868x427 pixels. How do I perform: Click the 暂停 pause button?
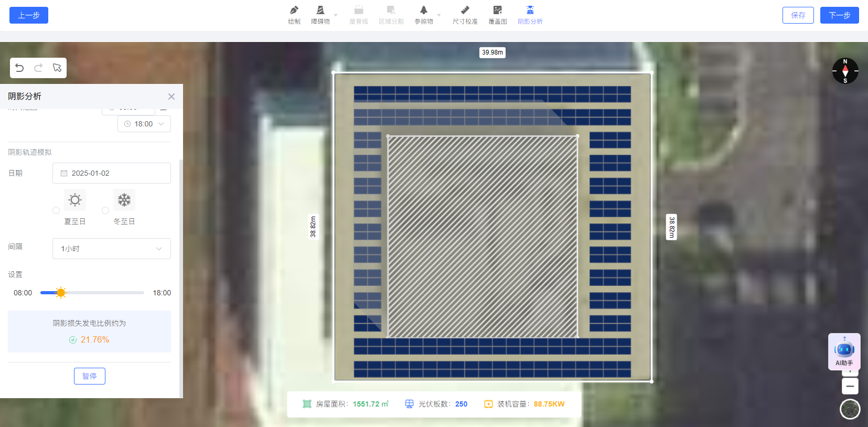90,376
